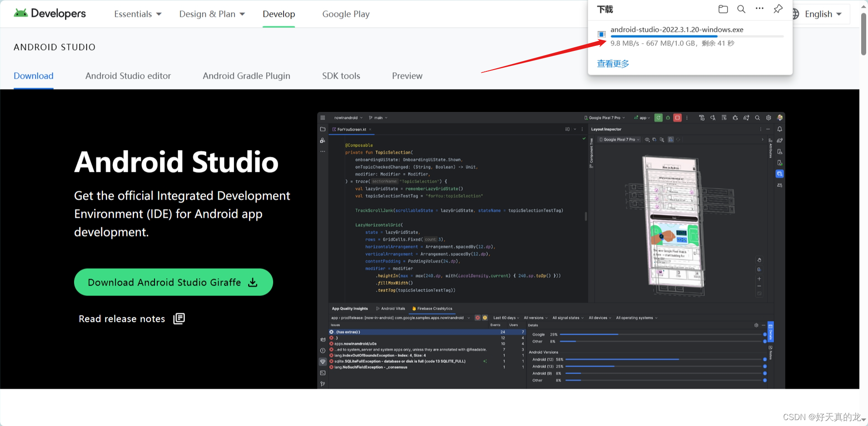Screen dimensions: 868x426
Task: Minimize the Layout Inspector panel
Action: click(x=768, y=129)
